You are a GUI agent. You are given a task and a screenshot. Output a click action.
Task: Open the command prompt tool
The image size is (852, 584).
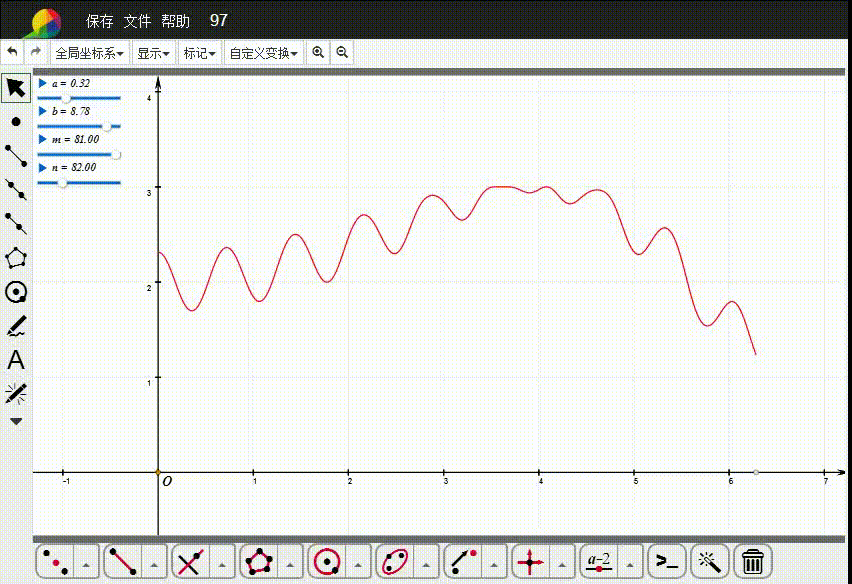(667, 562)
